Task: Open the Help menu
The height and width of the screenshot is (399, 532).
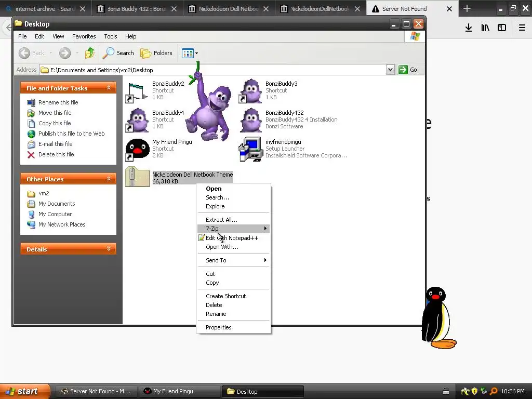Action: (130, 36)
